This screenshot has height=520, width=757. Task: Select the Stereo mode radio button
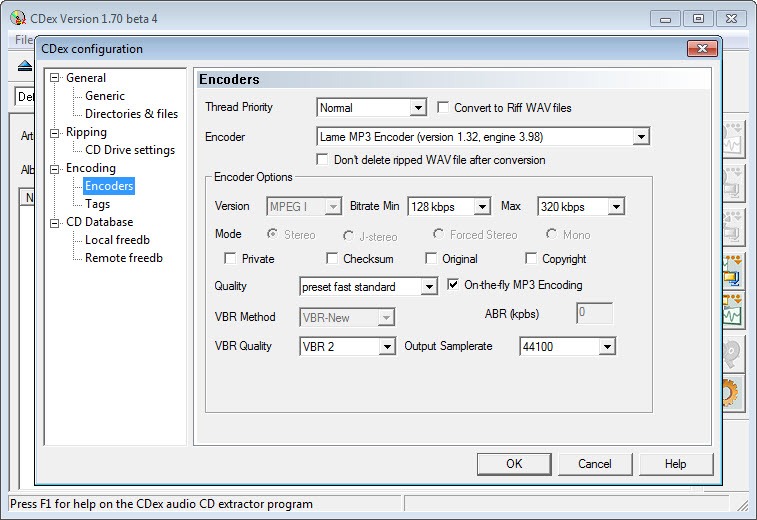272,234
